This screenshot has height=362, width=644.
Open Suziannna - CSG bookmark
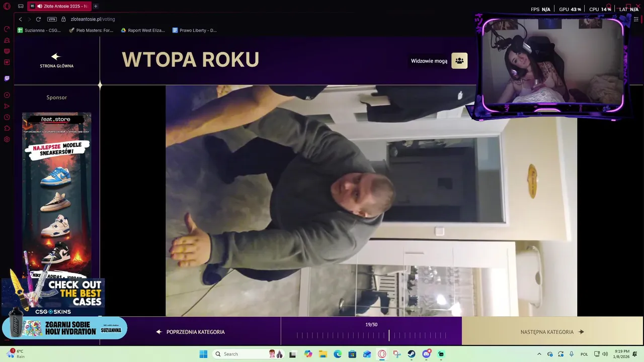39,30
